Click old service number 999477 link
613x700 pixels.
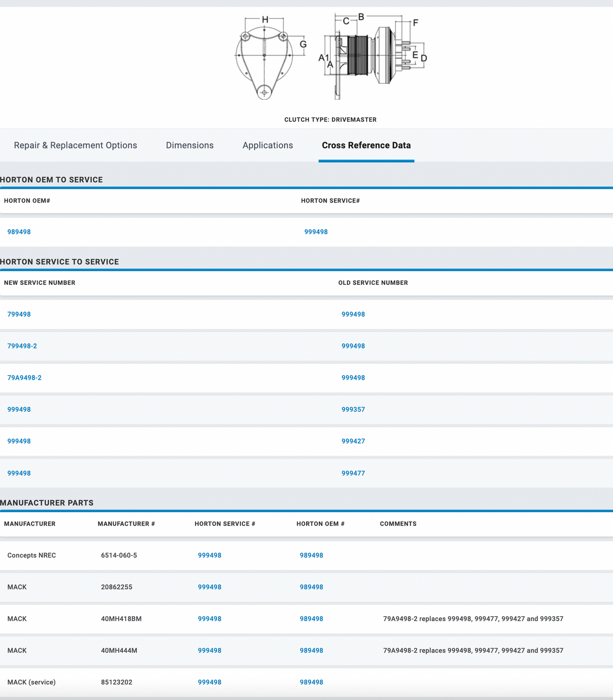coord(353,473)
